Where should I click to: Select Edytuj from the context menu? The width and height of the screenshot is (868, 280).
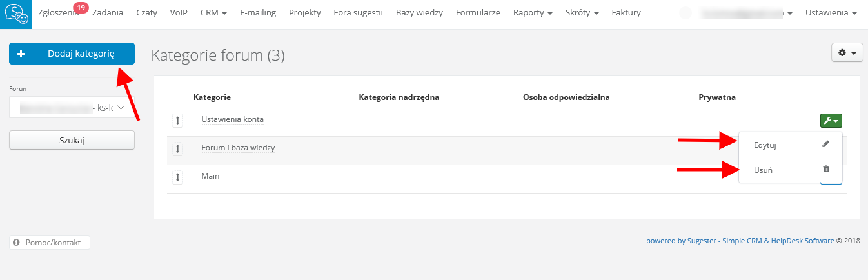[x=765, y=145]
